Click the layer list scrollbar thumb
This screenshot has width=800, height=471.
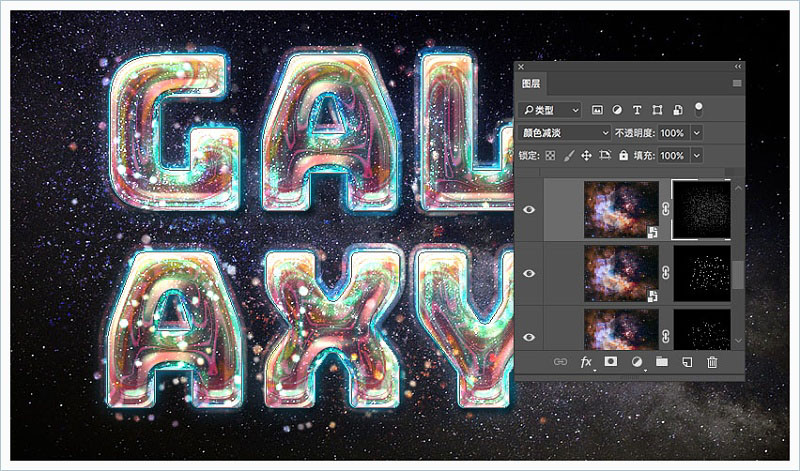tap(738, 275)
